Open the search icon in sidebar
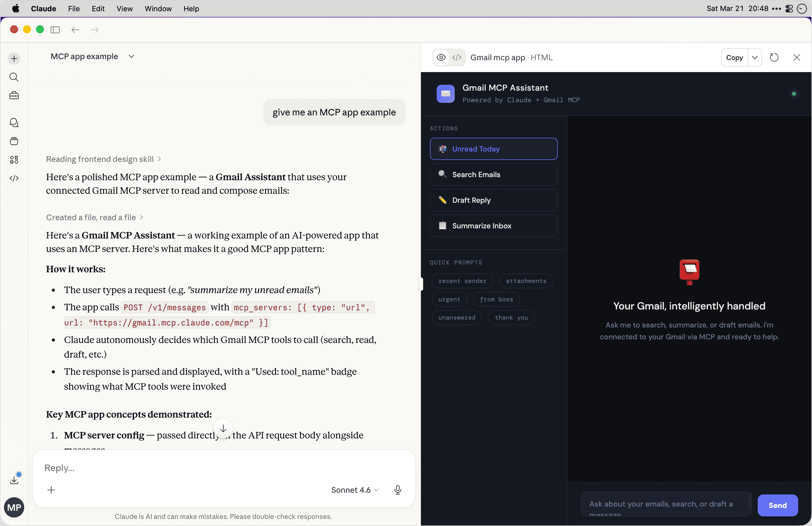812x526 pixels. pos(14,77)
